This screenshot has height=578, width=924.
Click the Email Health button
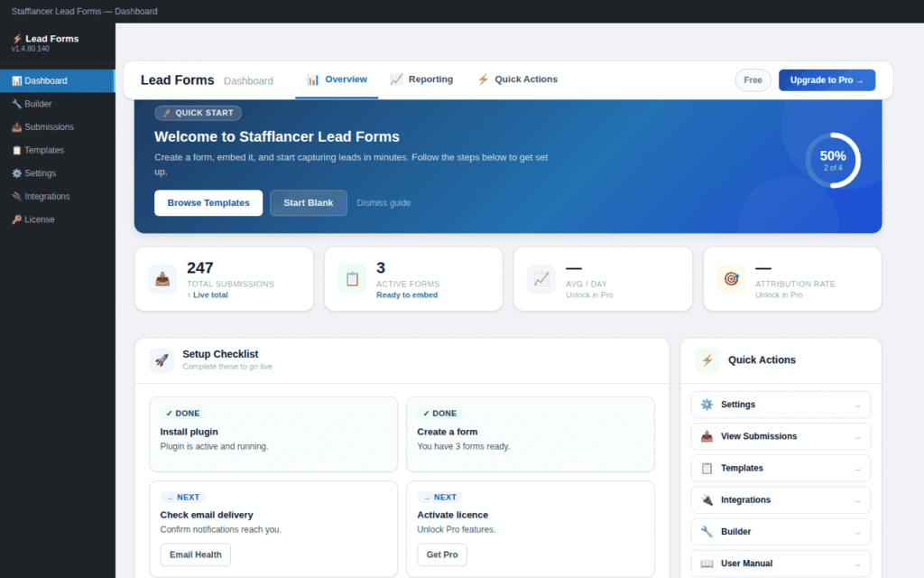coord(196,555)
